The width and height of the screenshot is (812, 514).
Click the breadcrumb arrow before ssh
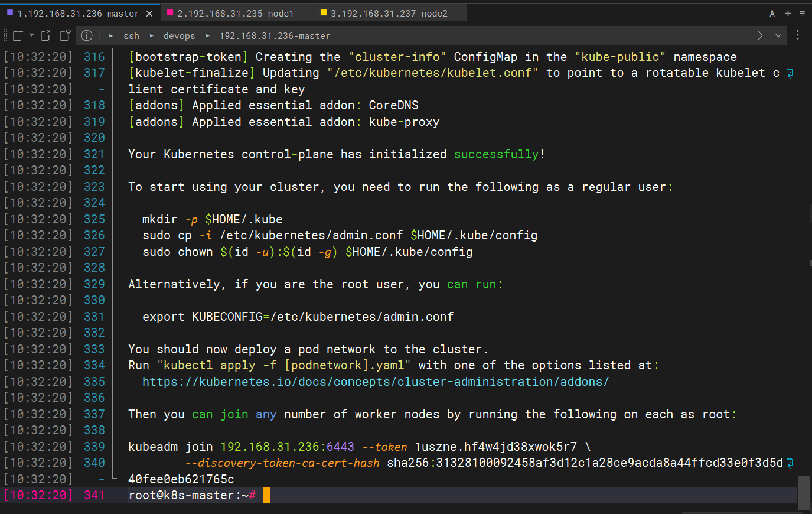click(x=111, y=36)
